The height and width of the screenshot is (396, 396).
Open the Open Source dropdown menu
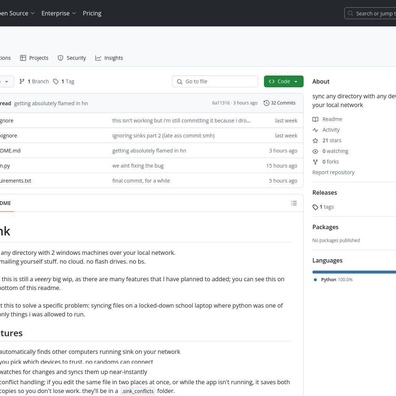click(17, 13)
